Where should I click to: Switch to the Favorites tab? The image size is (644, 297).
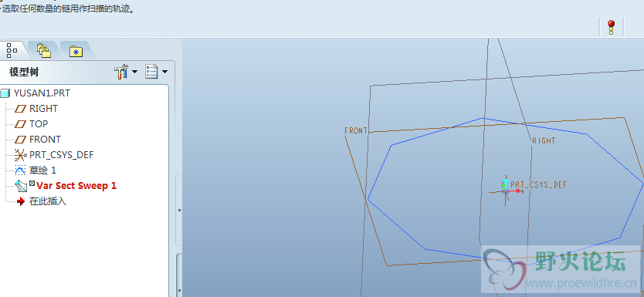(76, 51)
